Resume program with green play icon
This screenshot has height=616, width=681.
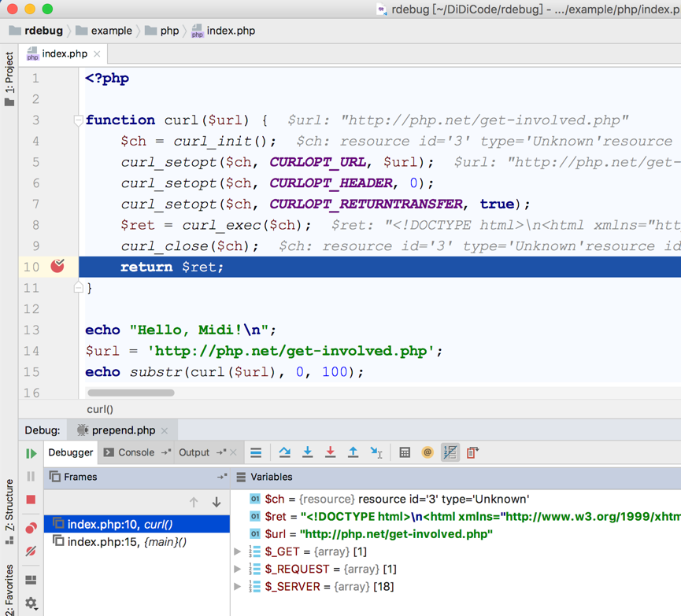[x=31, y=454]
